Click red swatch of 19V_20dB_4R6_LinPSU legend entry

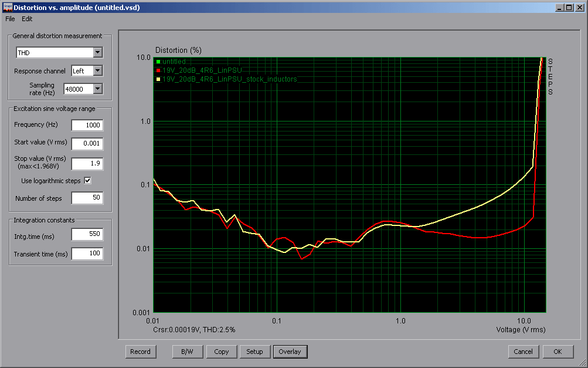coord(158,70)
